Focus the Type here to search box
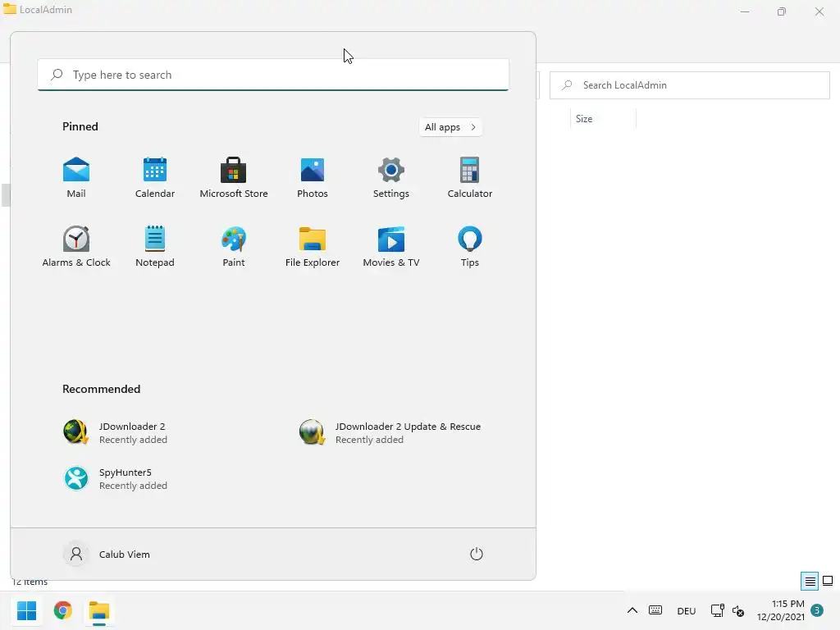This screenshot has height=630, width=840. point(273,75)
